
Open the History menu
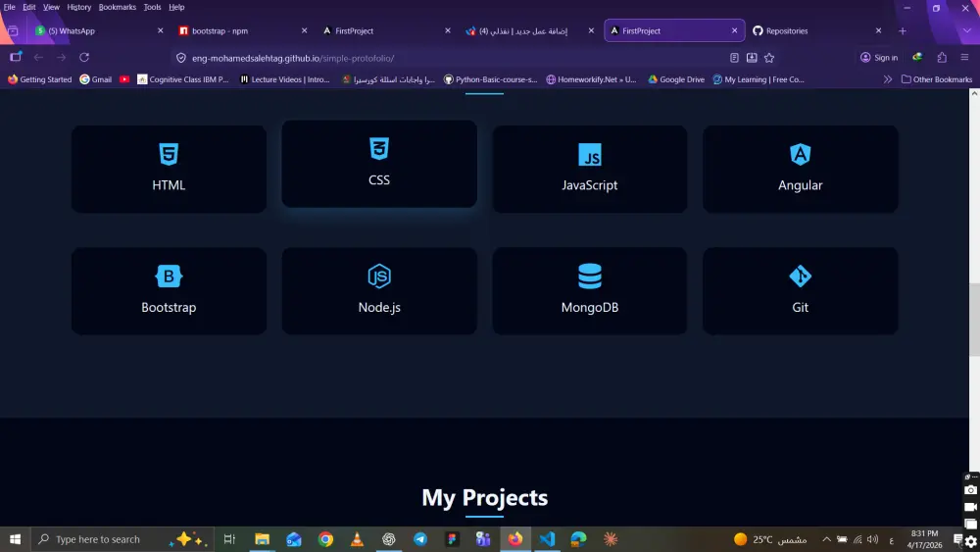78,7
